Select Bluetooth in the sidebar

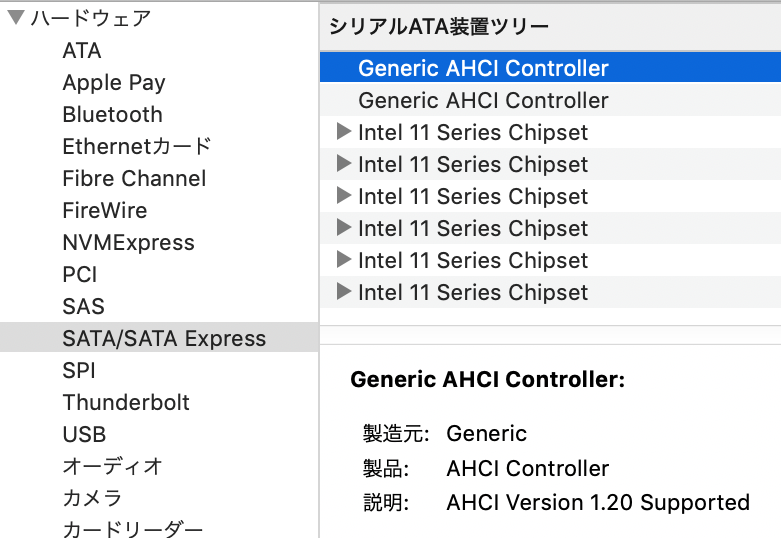(113, 115)
